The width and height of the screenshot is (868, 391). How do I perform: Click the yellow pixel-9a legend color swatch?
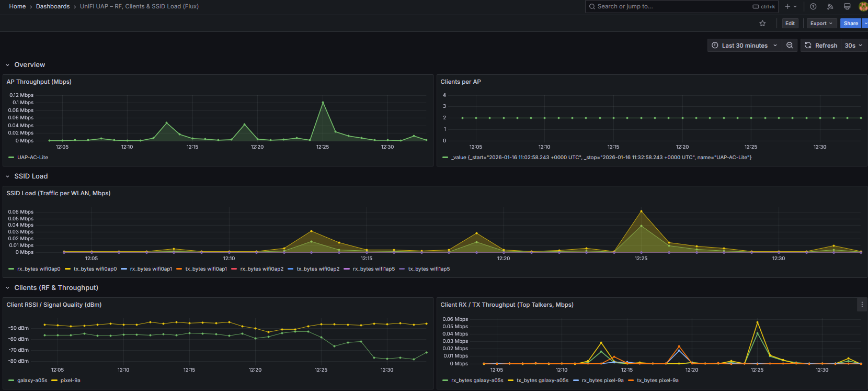point(54,381)
